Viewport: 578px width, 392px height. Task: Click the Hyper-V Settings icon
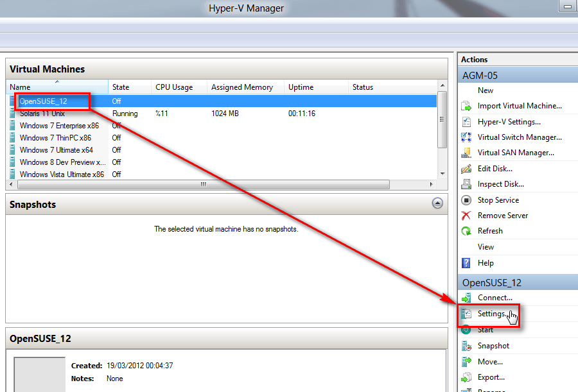[x=466, y=122]
